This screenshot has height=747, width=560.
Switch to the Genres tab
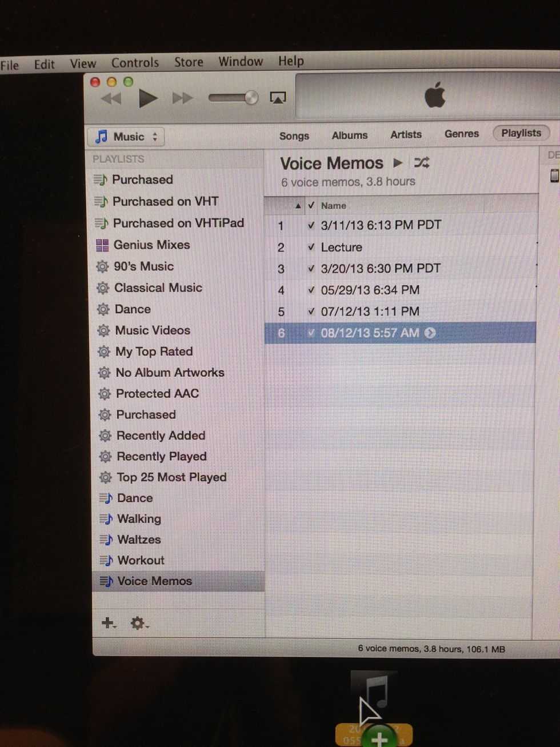pos(462,134)
